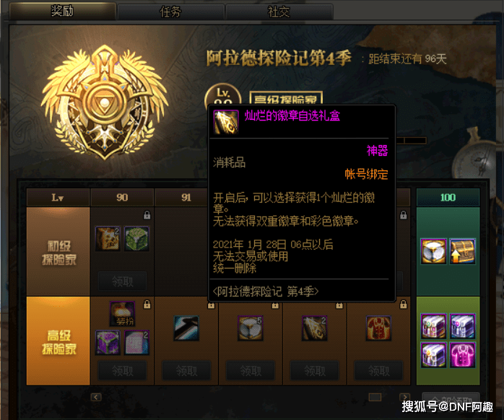Select the 高级探险家 row label

point(58,341)
